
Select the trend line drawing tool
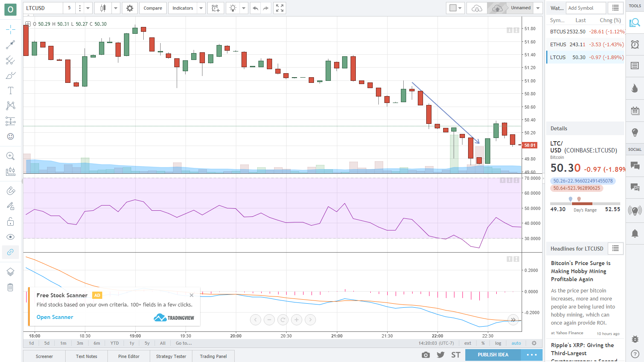(10, 44)
